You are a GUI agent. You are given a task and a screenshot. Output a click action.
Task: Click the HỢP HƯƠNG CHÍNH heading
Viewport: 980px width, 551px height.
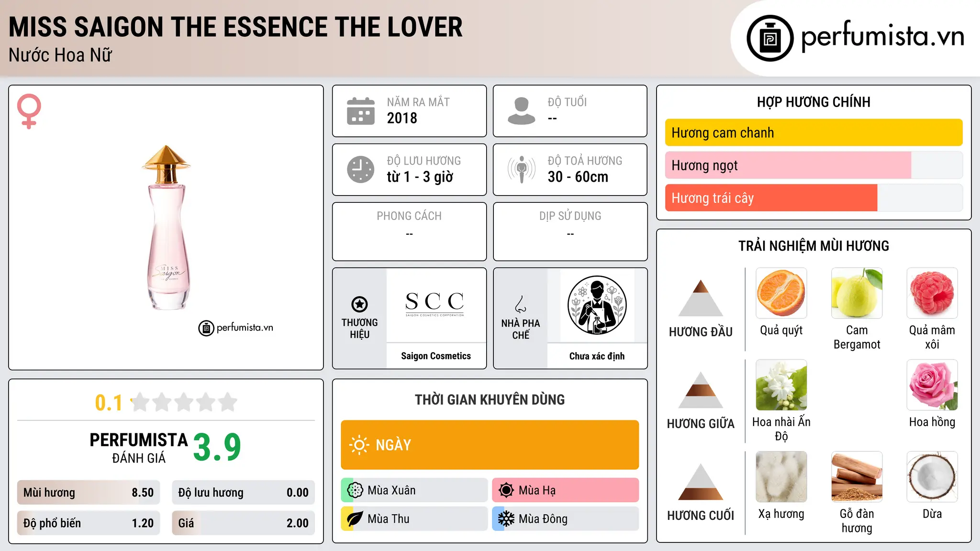(813, 102)
